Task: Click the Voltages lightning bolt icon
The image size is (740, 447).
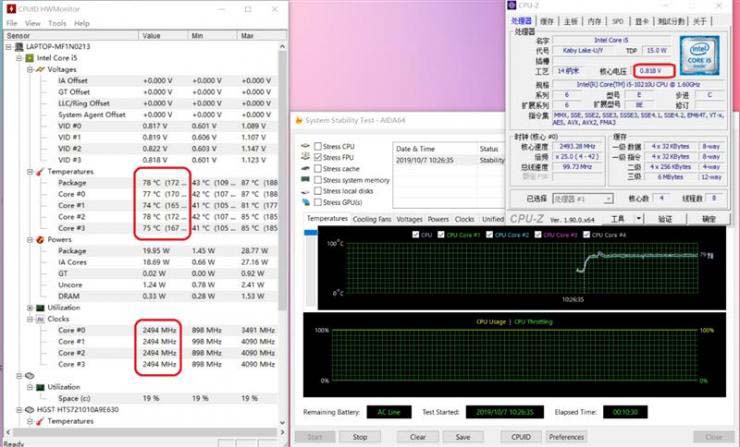Action: tap(40, 69)
